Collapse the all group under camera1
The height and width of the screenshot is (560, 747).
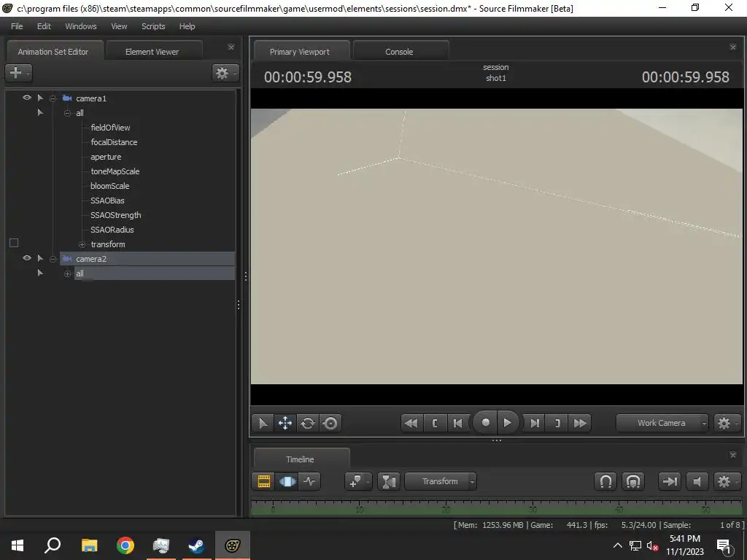click(x=68, y=113)
